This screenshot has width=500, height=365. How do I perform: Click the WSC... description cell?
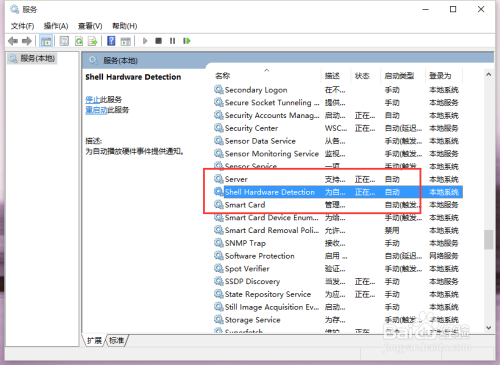(336, 128)
